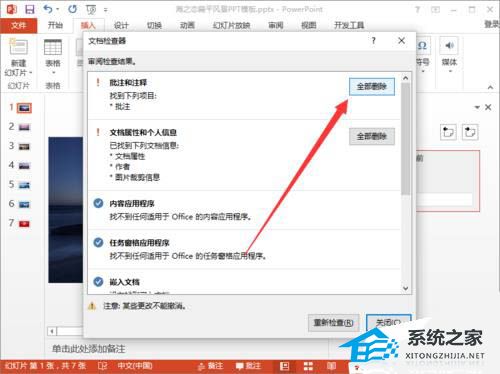
Task: Switch to the 设计 ribbon tab
Action: [121, 25]
